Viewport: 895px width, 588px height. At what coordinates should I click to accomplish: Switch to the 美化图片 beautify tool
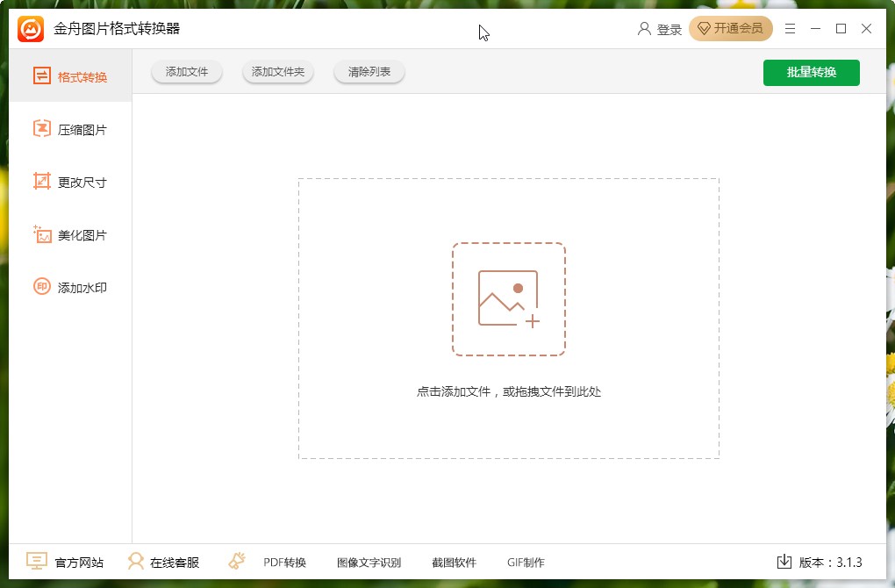70,234
